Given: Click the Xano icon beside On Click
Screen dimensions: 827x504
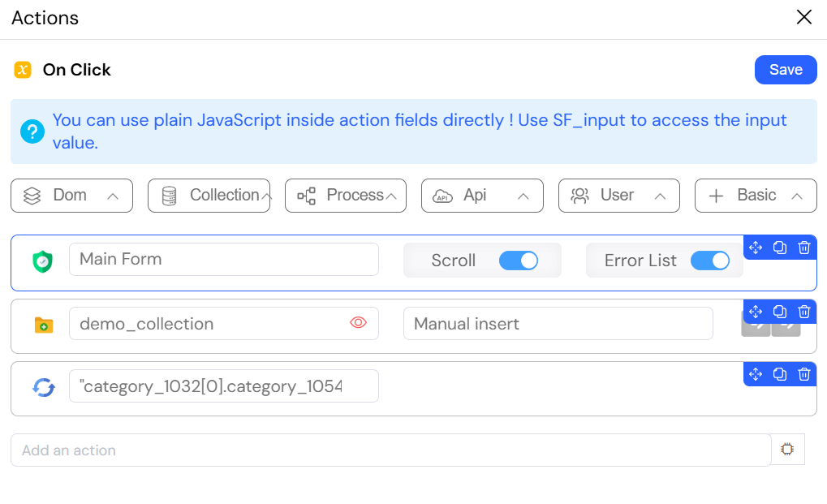Looking at the screenshot, I should [x=22, y=70].
